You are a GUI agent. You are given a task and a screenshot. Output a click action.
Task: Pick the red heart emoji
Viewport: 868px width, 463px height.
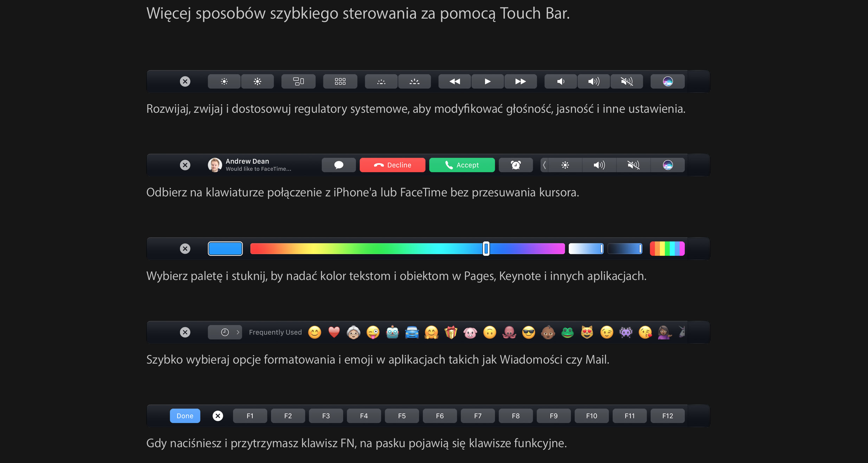pyautogui.click(x=334, y=332)
